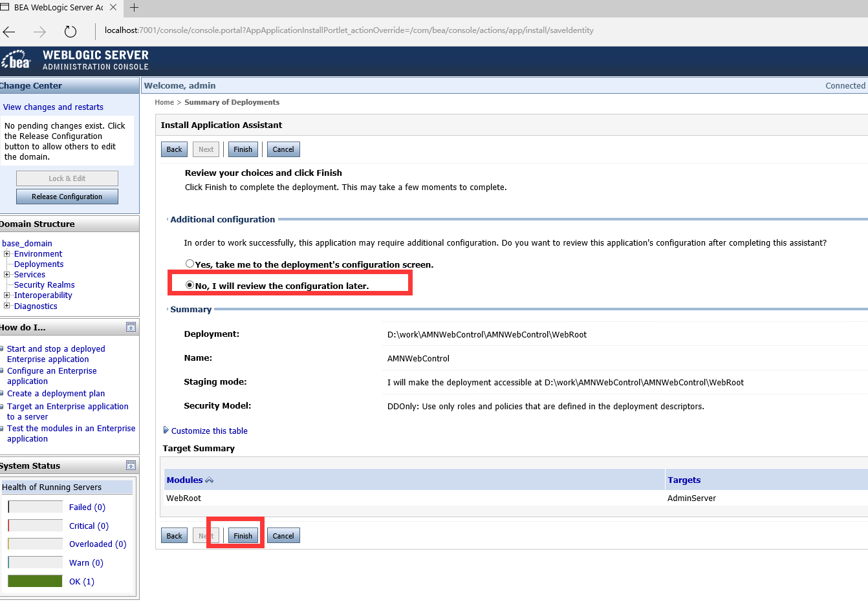Click the top Cancel button
The height and width of the screenshot is (609, 868).
coord(283,149)
